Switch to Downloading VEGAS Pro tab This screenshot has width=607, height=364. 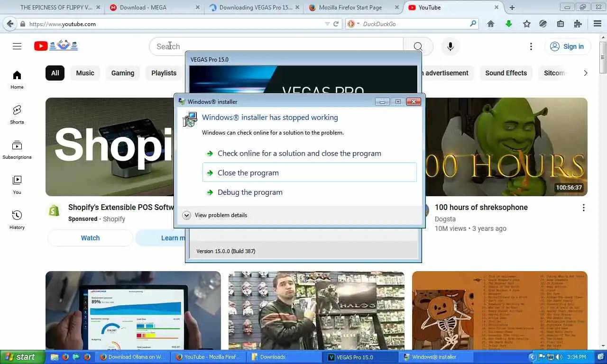[254, 8]
